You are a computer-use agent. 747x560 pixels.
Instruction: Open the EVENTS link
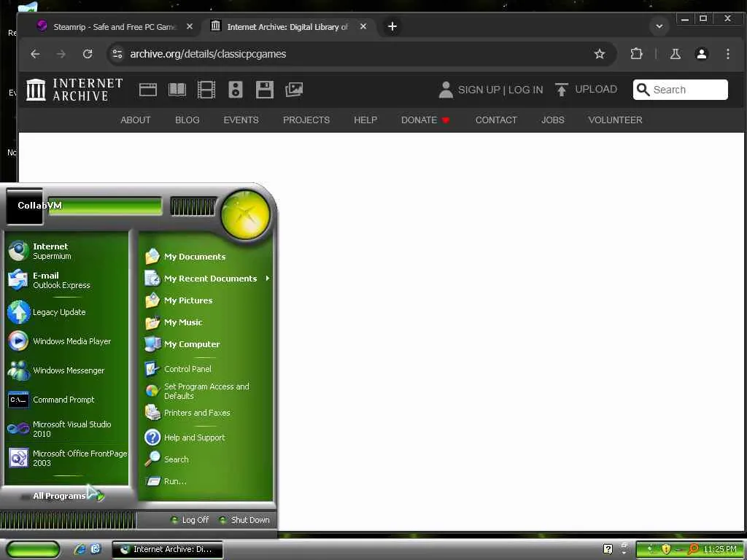(x=241, y=120)
